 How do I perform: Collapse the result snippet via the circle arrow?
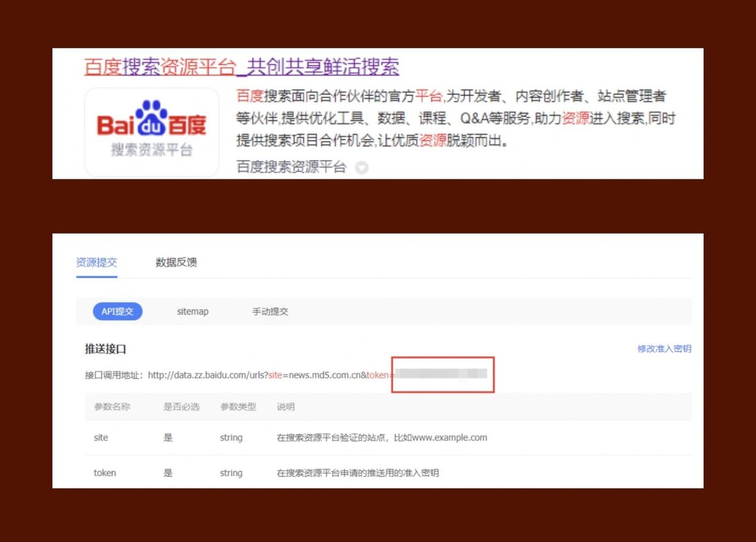pos(360,168)
